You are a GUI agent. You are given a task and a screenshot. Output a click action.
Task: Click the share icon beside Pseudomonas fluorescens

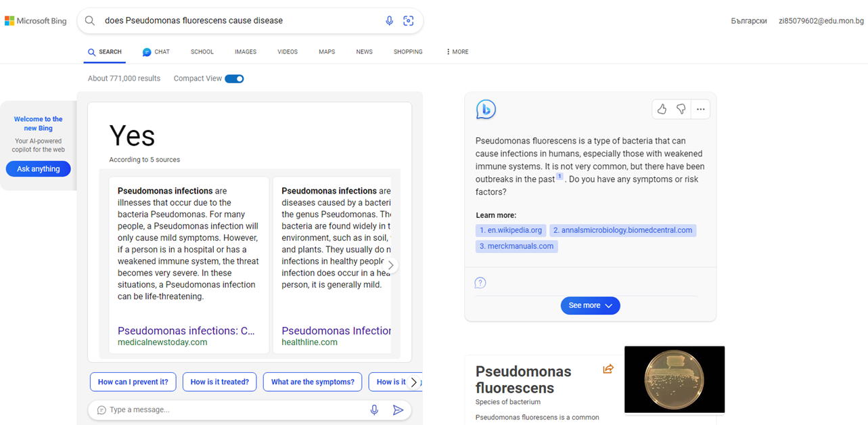click(608, 369)
